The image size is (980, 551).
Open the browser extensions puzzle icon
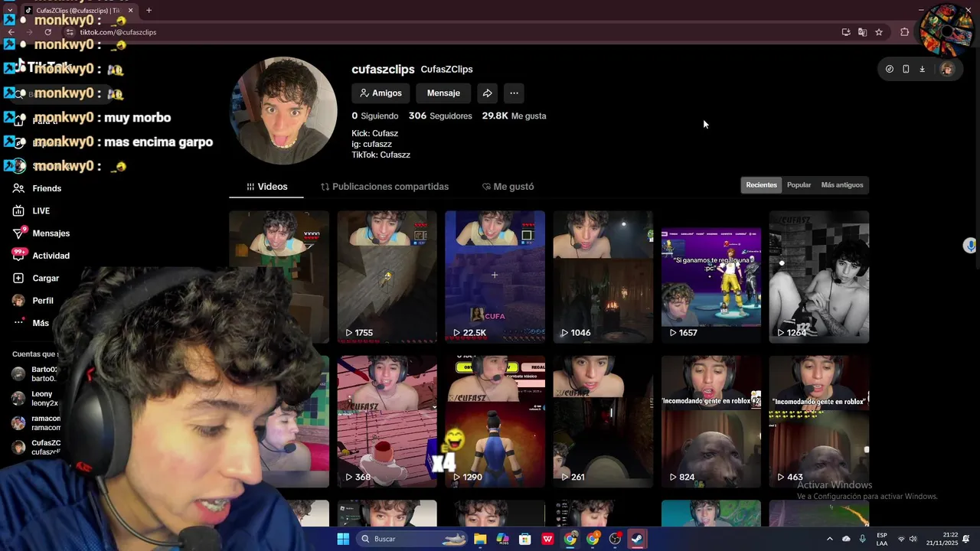pyautogui.click(x=905, y=32)
